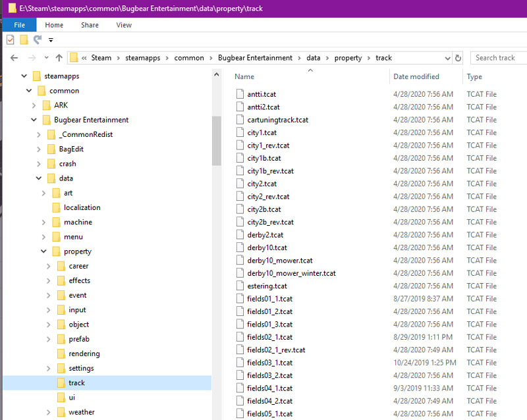Refresh the track folder view
Screen dimensions: 527x420
click(458, 58)
